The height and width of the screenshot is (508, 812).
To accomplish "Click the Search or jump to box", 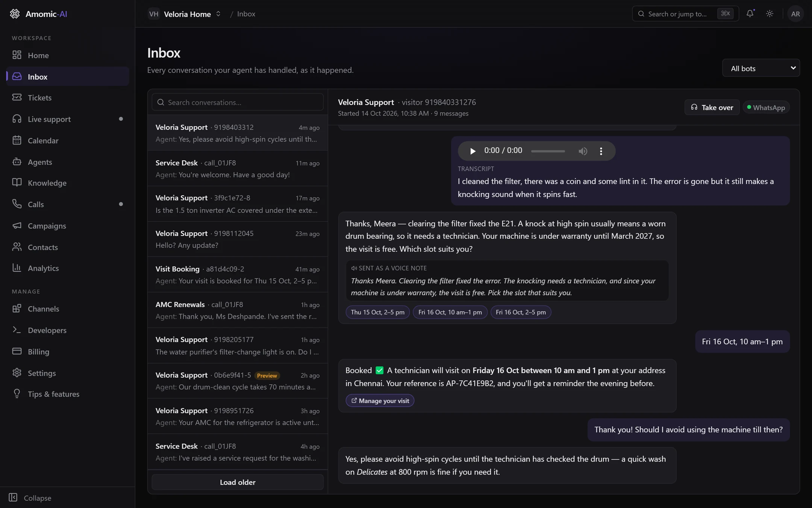I will point(685,14).
